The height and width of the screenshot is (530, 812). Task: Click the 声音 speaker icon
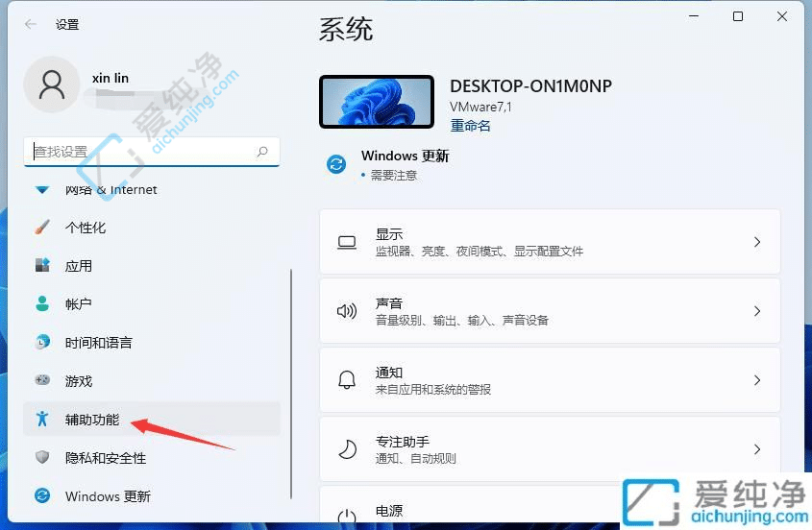click(347, 311)
